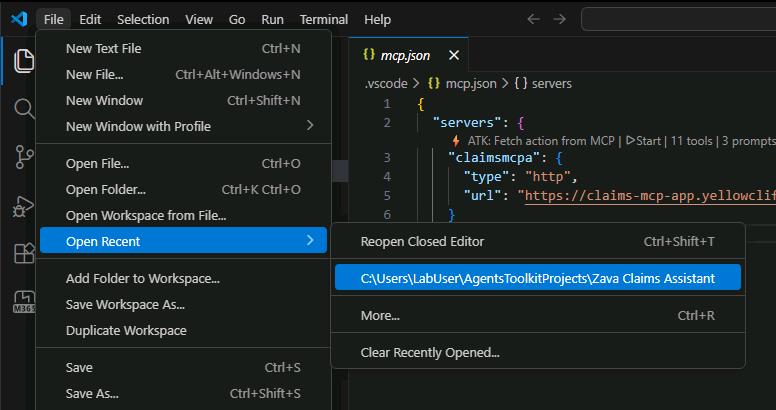Open the Terminal menu

point(324,19)
